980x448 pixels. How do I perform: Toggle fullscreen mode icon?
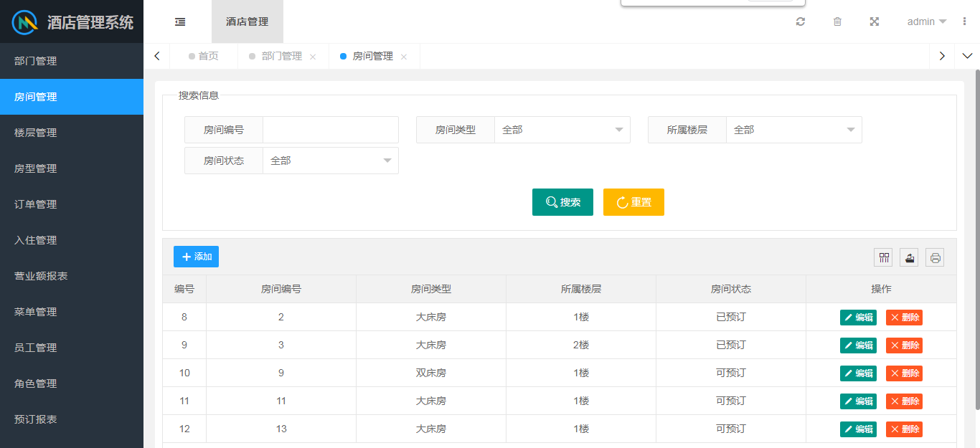pos(875,22)
